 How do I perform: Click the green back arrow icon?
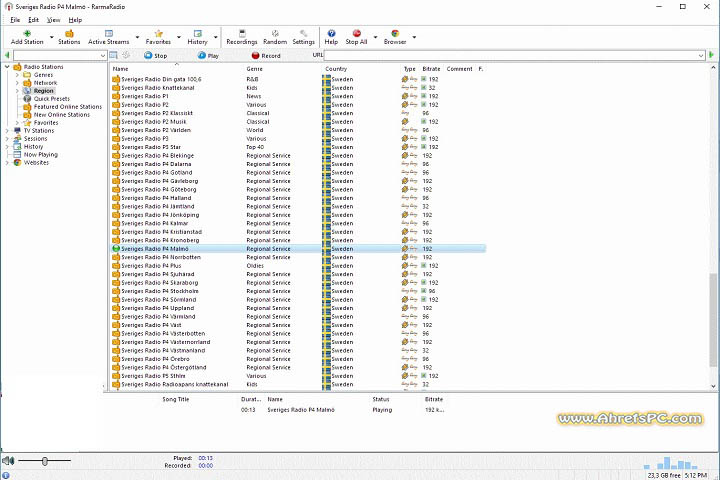pos(7,55)
